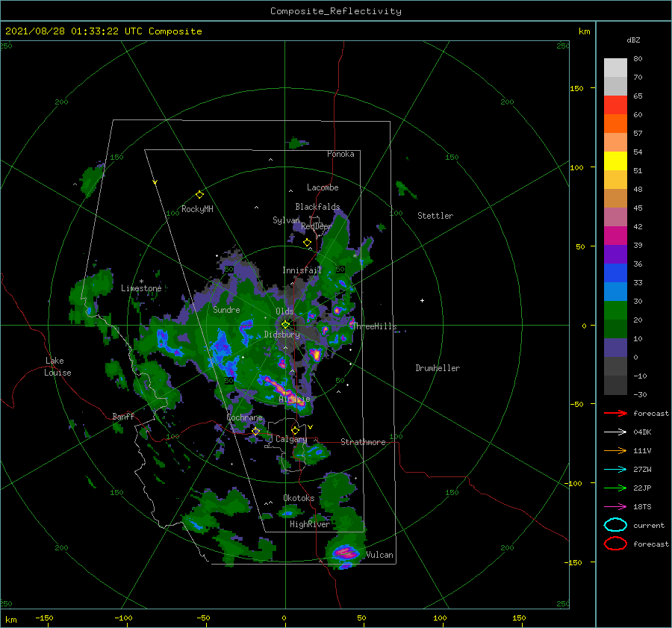Click the Vulcan label
The width and height of the screenshot is (672, 628).
pyautogui.click(x=379, y=555)
